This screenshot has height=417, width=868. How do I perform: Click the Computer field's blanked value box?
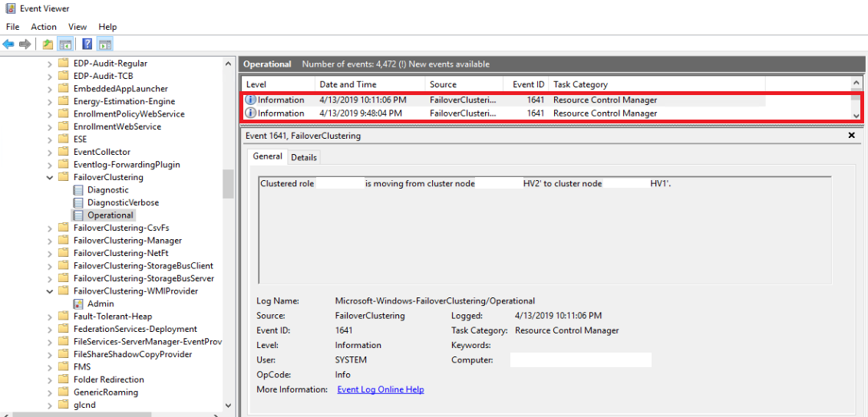pyautogui.click(x=581, y=360)
